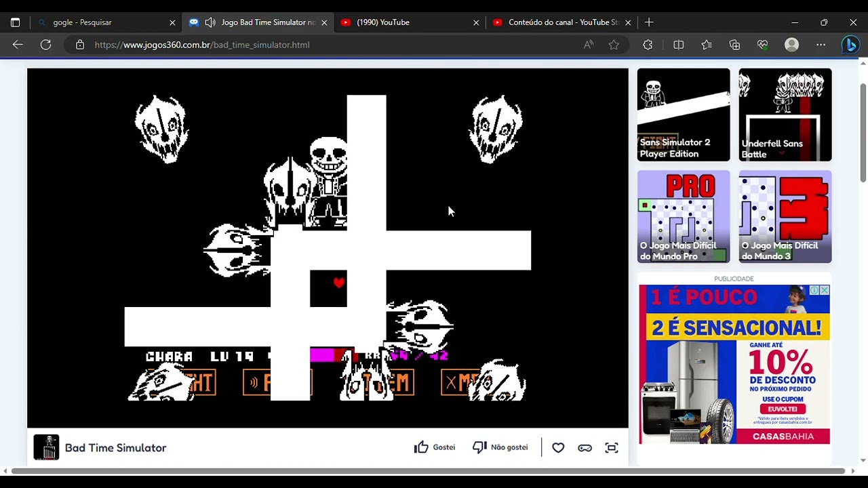
Task: Open Settings and more menu
Action: (821, 45)
